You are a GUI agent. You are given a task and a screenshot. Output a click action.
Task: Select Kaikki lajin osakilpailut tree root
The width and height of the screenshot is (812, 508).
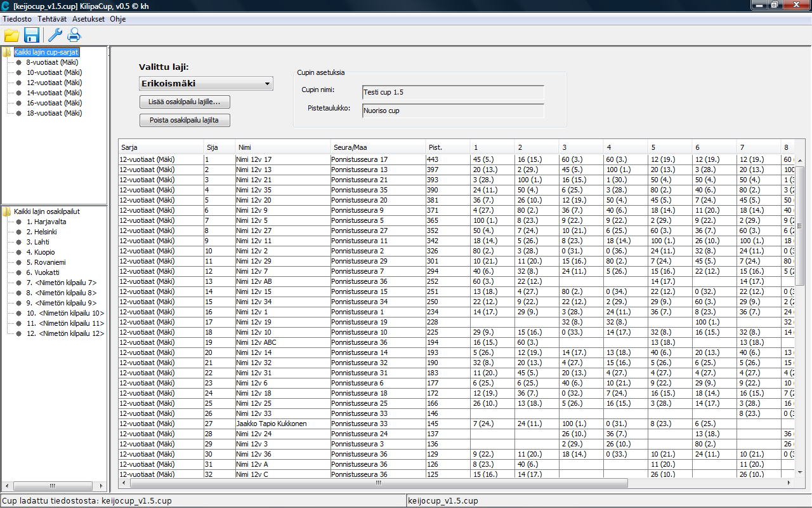pos(47,211)
